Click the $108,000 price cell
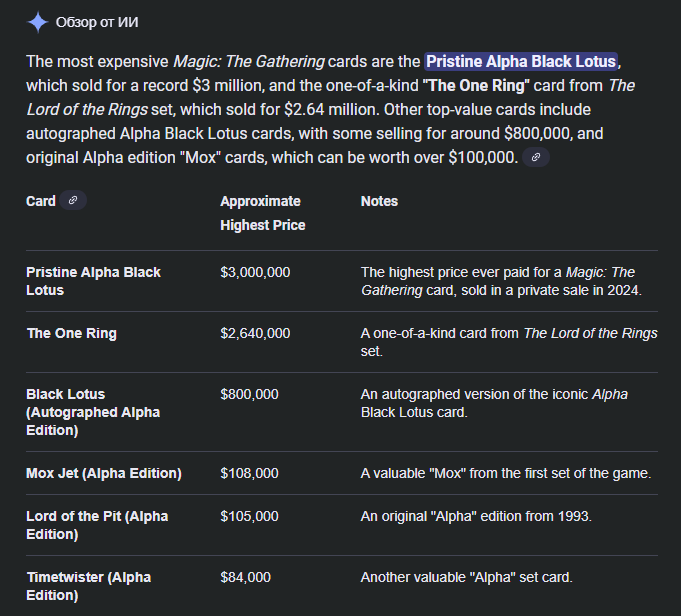 (249, 473)
